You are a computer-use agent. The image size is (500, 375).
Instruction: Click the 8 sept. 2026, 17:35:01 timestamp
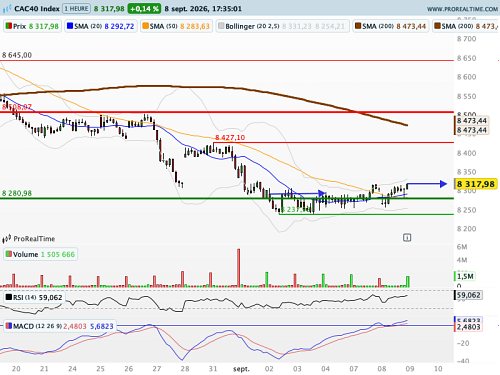tap(203, 9)
